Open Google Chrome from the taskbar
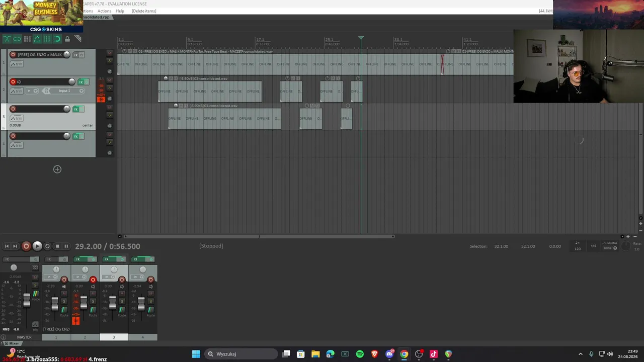The height and width of the screenshot is (362, 644). point(404,354)
